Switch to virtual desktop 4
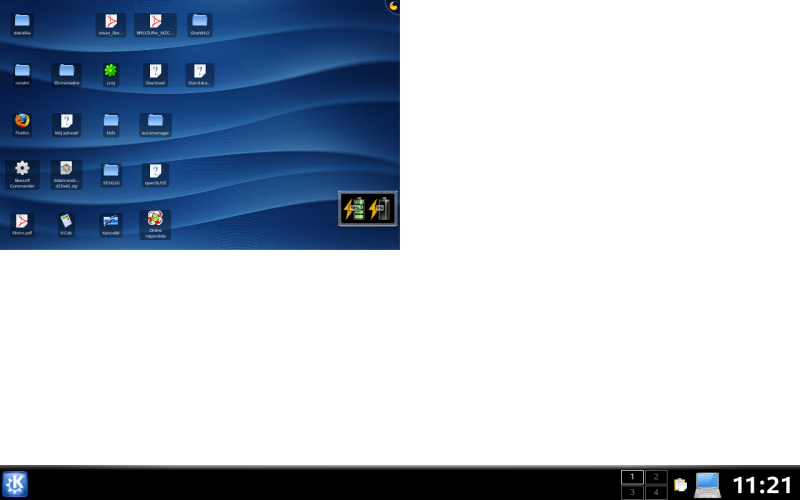The width and height of the screenshot is (800, 500). coord(656,492)
